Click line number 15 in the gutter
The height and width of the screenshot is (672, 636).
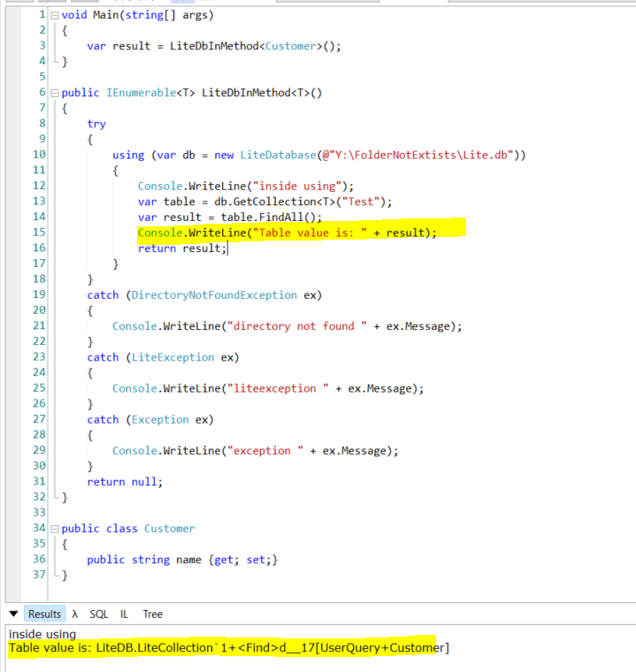coord(39,233)
